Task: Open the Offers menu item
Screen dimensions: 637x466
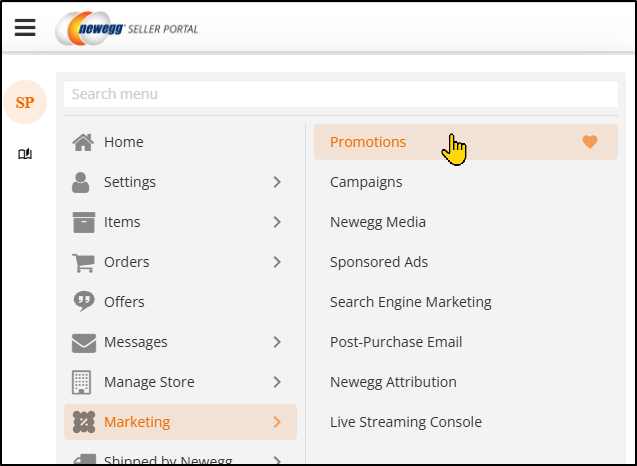Action: (124, 302)
